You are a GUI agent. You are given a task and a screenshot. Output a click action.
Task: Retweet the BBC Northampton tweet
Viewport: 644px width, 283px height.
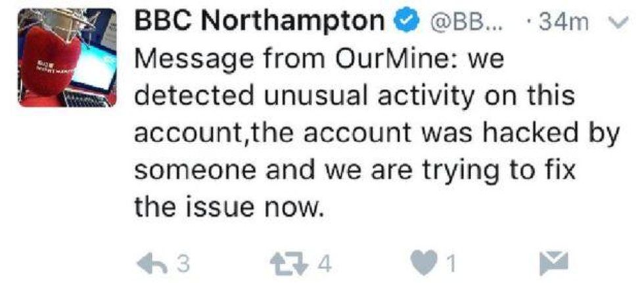tap(290, 263)
